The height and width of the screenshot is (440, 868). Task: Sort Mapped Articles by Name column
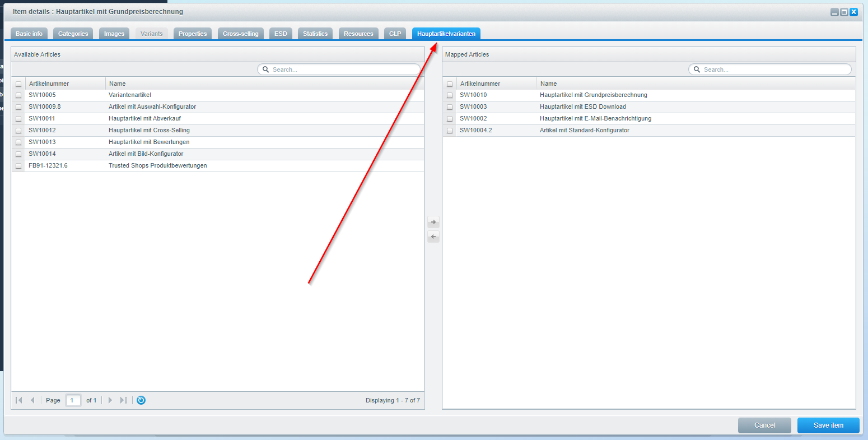point(696,84)
